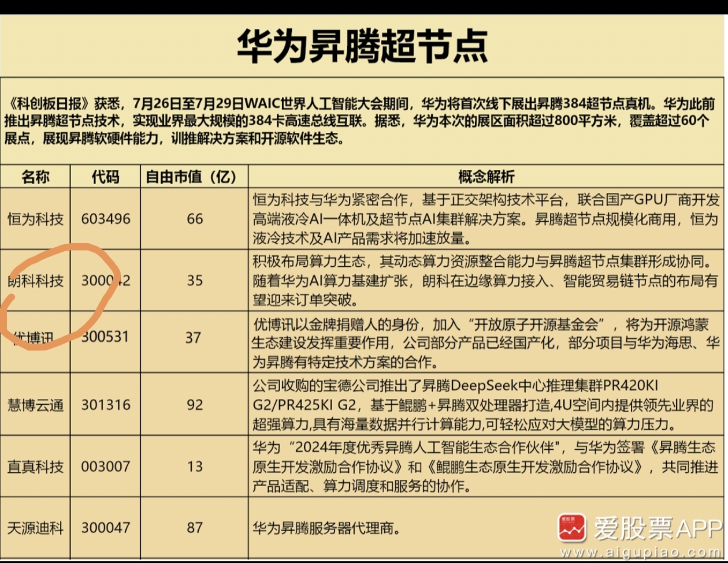Select the 宝德公司 DeepSeek cluster description
The height and width of the screenshot is (563, 728).
point(483,405)
